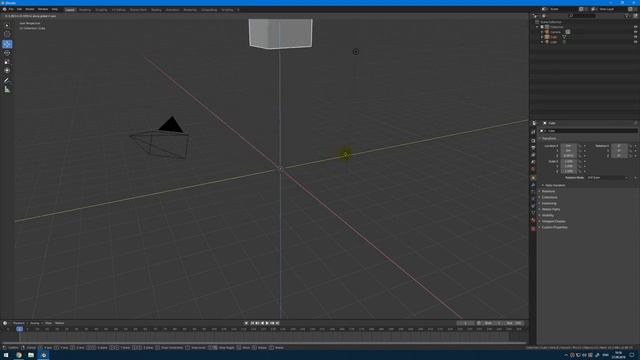Open the Edit menu
640x360 pixels.
pos(19,9)
